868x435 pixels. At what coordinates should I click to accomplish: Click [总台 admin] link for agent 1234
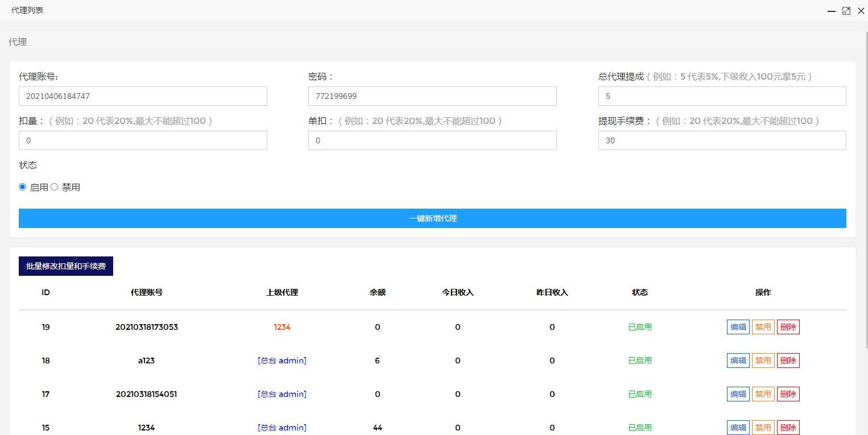pyautogui.click(x=282, y=427)
